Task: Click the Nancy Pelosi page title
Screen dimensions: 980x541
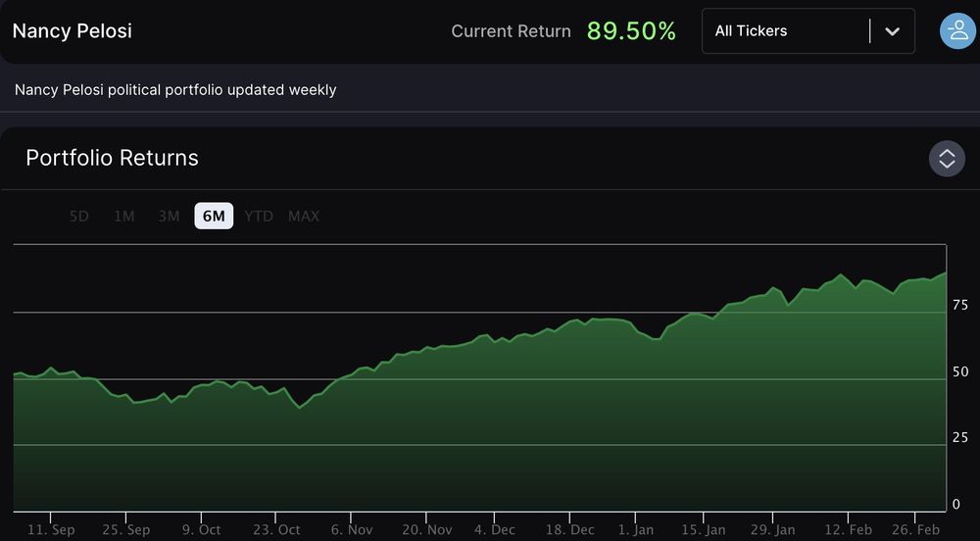Action: click(73, 31)
